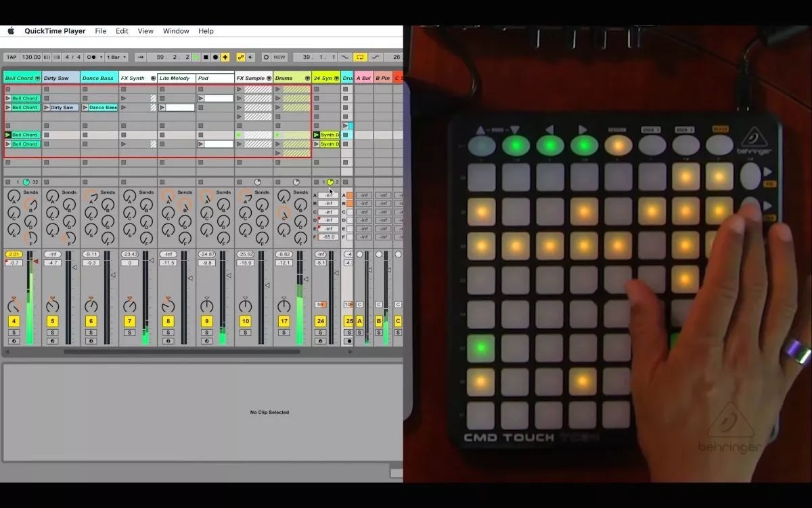This screenshot has width=812, height=508.
Task: Deactivate track 4 via its activator
Action: pyautogui.click(x=14, y=320)
